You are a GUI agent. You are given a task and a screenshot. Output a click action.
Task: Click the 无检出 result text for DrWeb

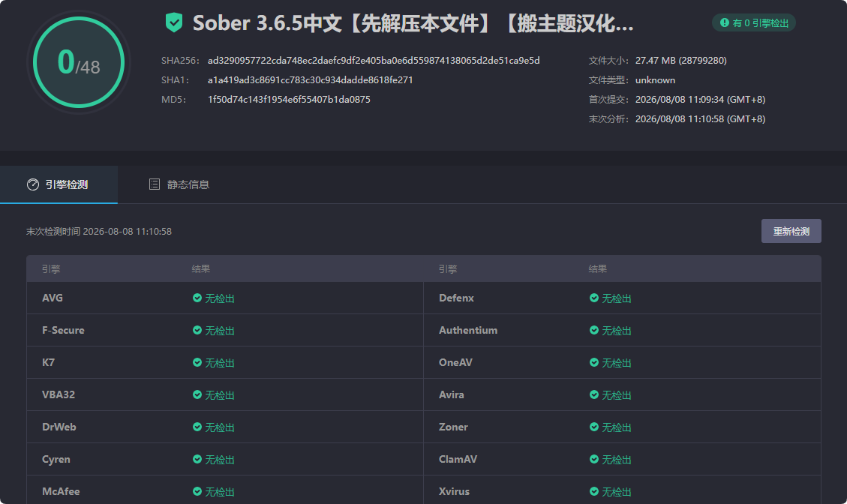(x=219, y=427)
